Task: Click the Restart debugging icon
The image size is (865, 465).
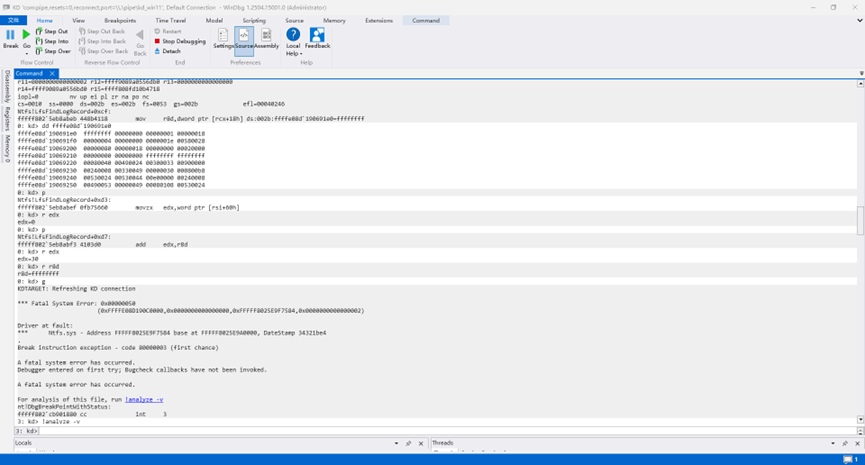Action: [157, 31]
